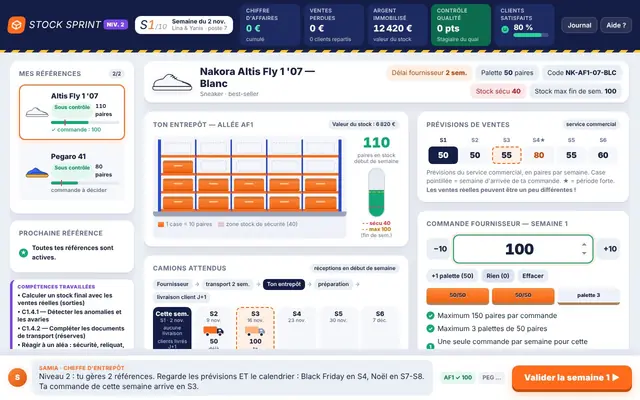Click Samia's orange avatar circle
640x400 pixels.
(x=17, y=378)
